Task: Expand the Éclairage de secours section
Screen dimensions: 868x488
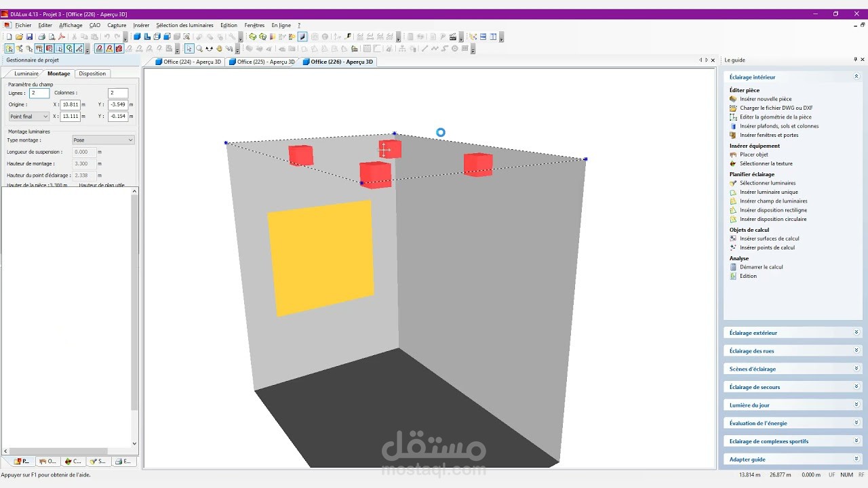Action: [x=856, y=387]
